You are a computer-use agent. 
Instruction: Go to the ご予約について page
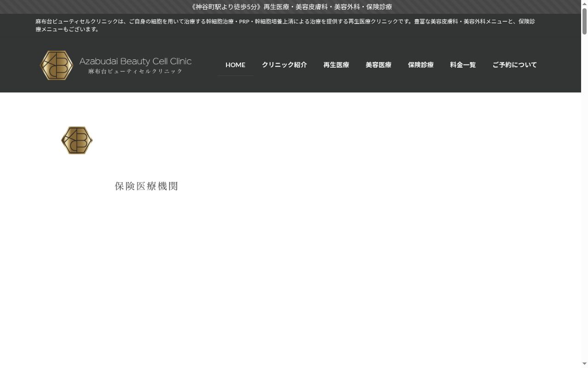[514, 65]
